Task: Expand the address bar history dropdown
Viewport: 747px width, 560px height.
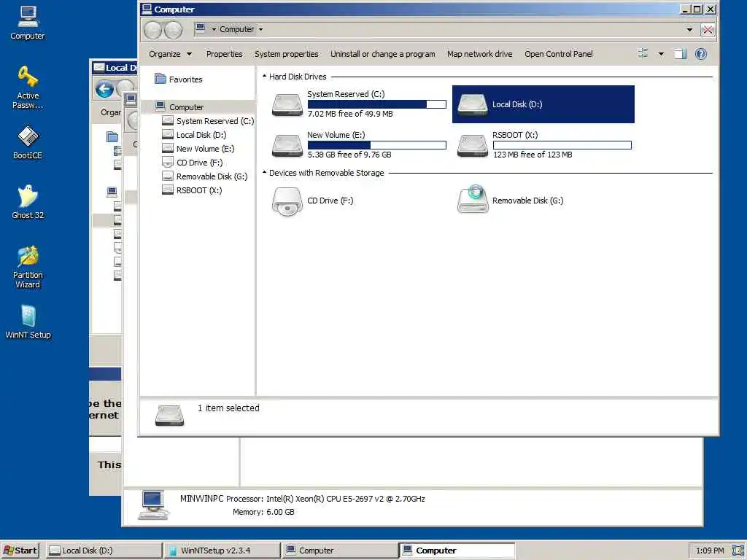Action: 689,29
